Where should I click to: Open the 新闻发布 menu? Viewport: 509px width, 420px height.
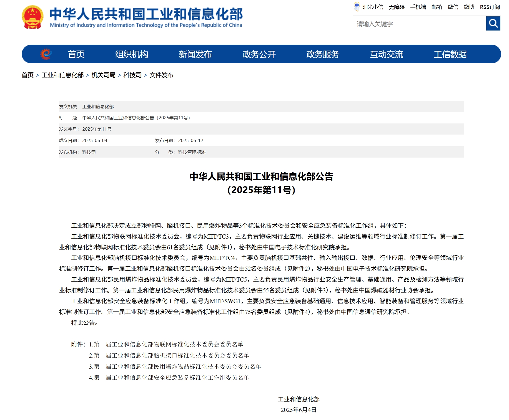pyautogui.click(x=195, y=54)
